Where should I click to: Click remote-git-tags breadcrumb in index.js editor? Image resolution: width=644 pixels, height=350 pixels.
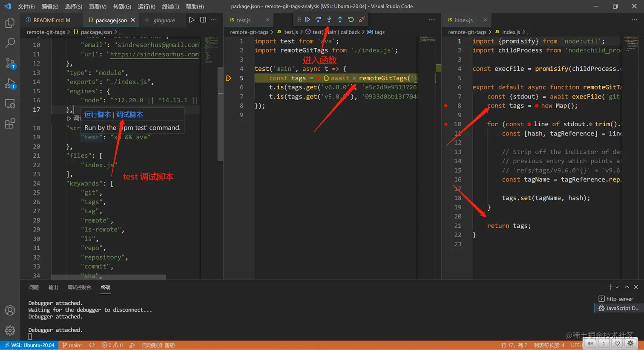467,32
